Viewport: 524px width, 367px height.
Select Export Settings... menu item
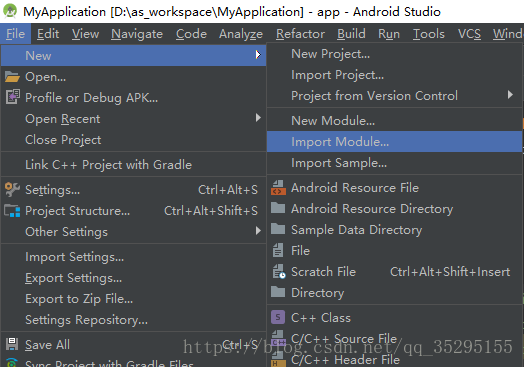(x=133, y=278)
